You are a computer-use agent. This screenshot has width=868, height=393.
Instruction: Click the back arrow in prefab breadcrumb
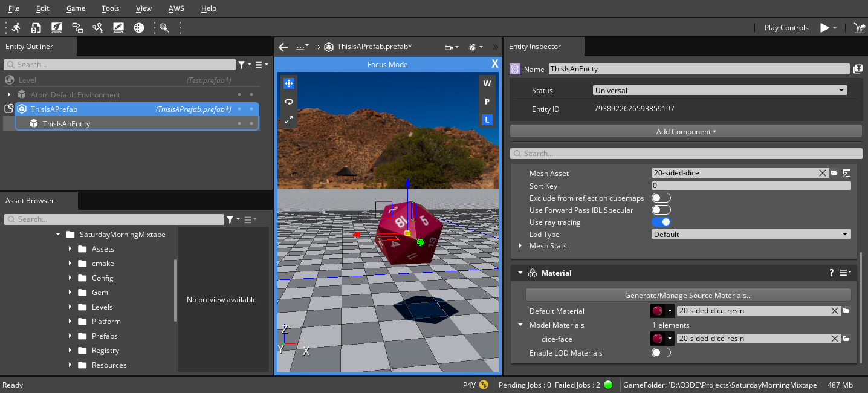click(283, 47)
